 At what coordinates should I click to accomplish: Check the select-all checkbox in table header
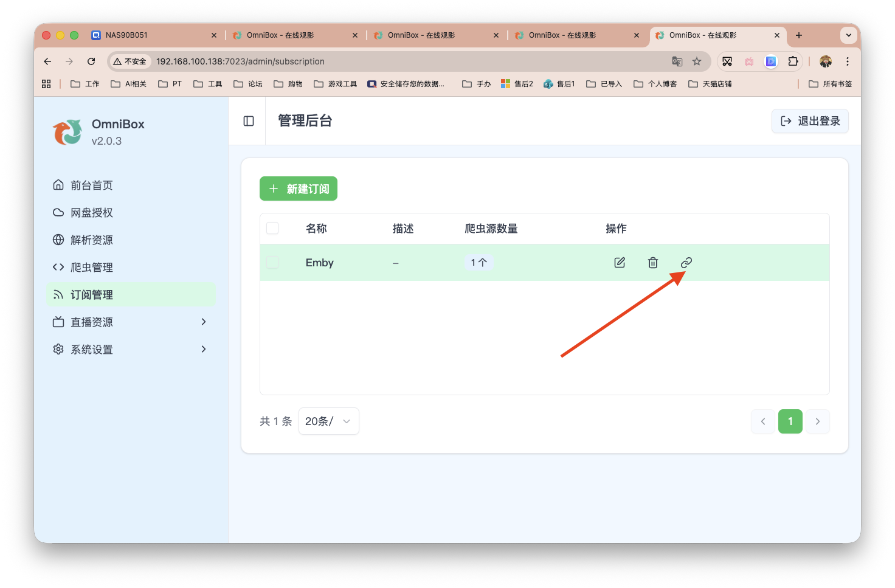[x=272, y=228]
